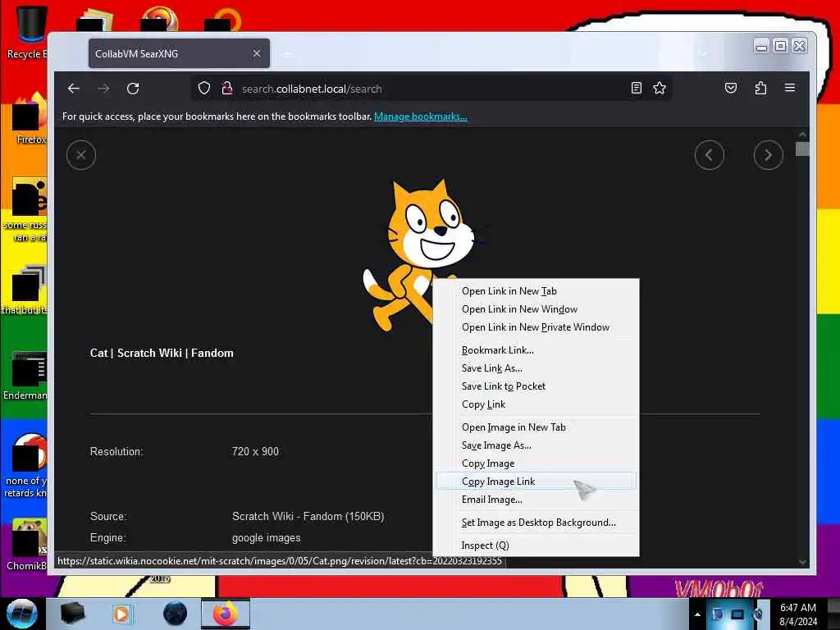Show previous image with left chevron circle
The height and width of the screenshot is (630, 840).
click(710, 155)
